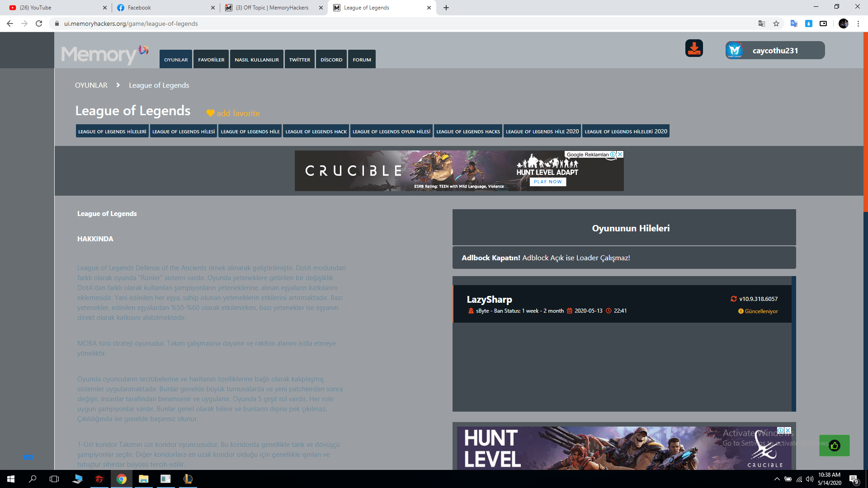
Task: Open the FAVORİLER nav menu item
Action: pos(211,59)
